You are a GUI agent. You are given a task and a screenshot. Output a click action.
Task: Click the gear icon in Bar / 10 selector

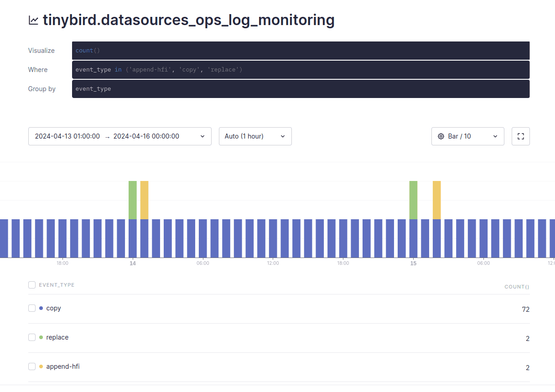[x=441, y=136]
